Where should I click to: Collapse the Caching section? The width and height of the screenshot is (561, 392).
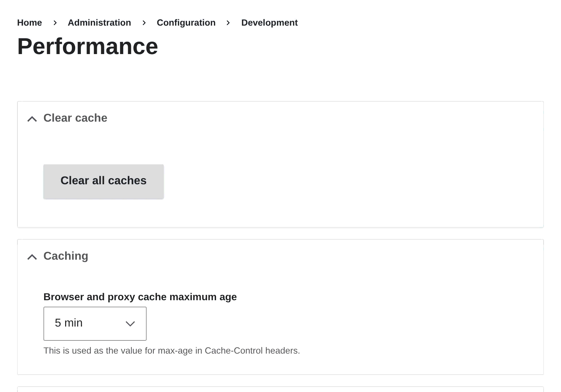click(x=58, y=256)
